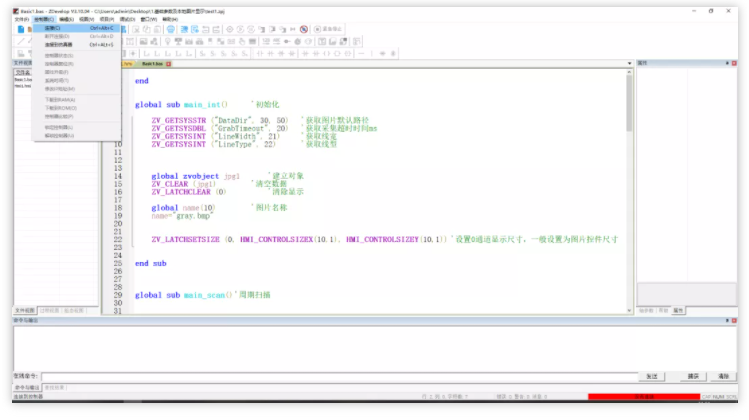Close the 命令与输出 output panel
Screen dimensions: 749x420
734,321
